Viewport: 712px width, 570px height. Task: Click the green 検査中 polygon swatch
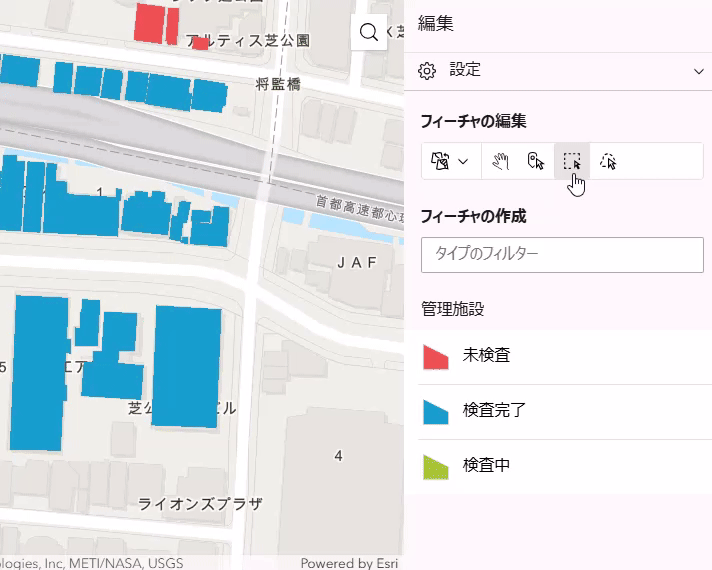pyautogui.click(x=435, y=467)
